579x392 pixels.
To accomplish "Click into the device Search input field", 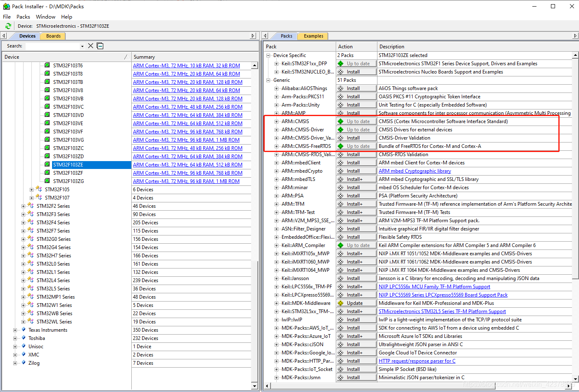I will click(x=52, y=46).
